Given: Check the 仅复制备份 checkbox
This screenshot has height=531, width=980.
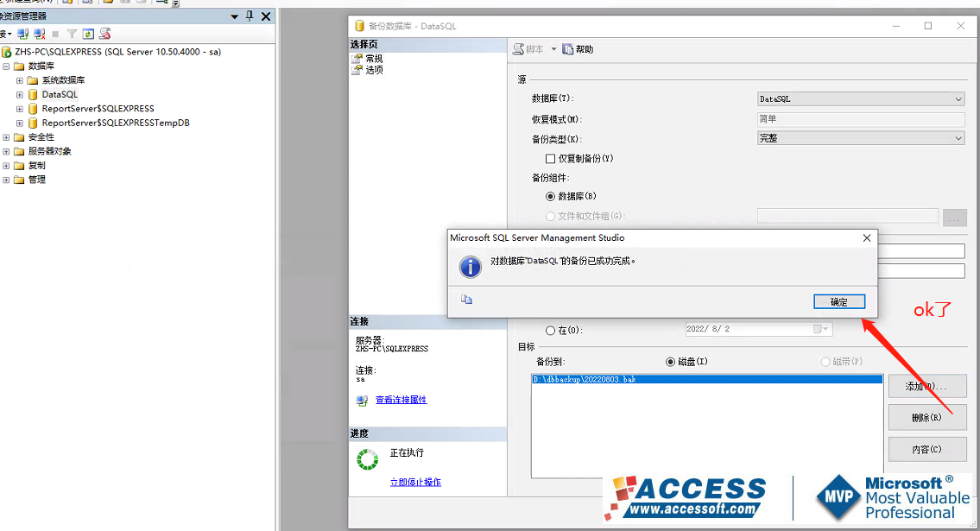Looking at the screenshot, I should tap(550, 159).
